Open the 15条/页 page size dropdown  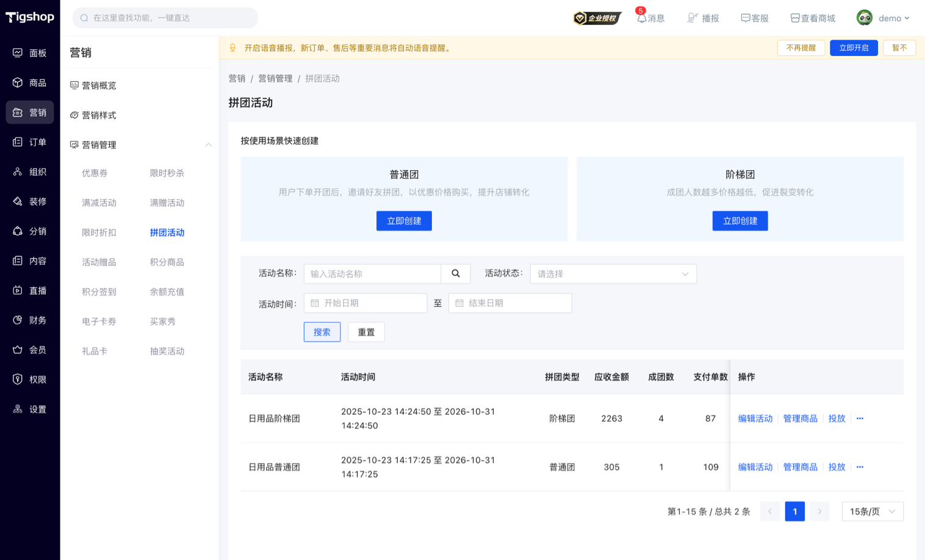[x=873, y=511]
